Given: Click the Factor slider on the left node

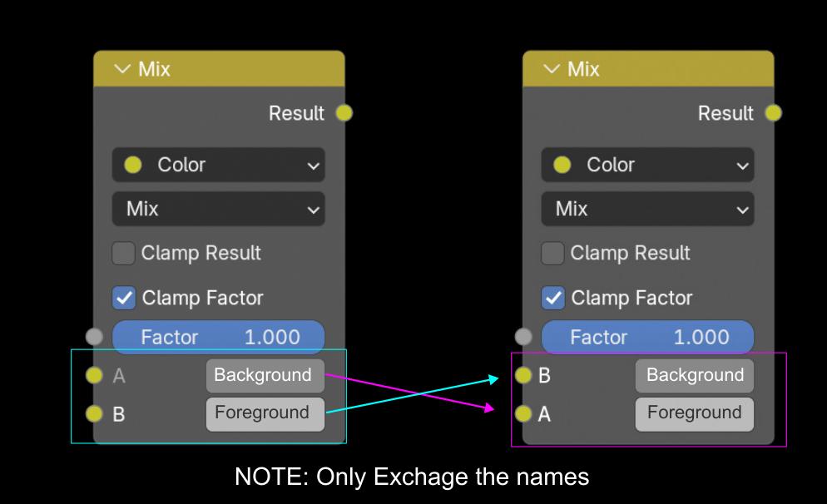Looking at the screenshot, I should click(218, 337).
